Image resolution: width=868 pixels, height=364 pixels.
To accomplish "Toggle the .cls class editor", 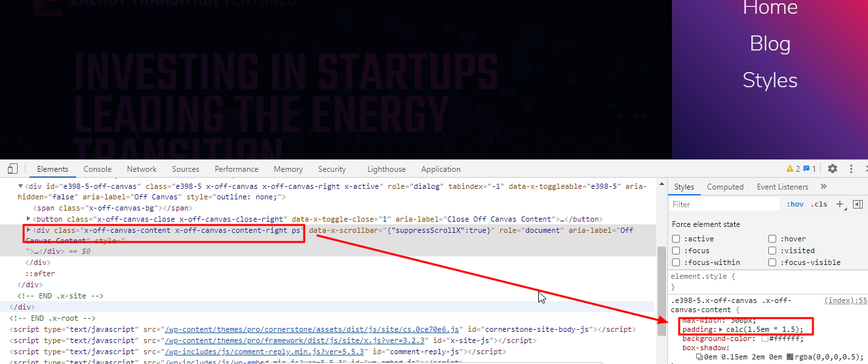I will 819,205.
